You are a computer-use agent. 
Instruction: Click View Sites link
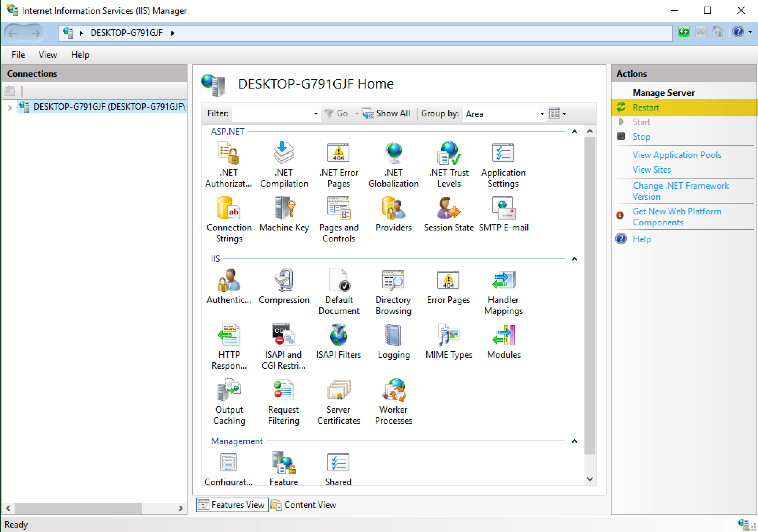(652, 170)
